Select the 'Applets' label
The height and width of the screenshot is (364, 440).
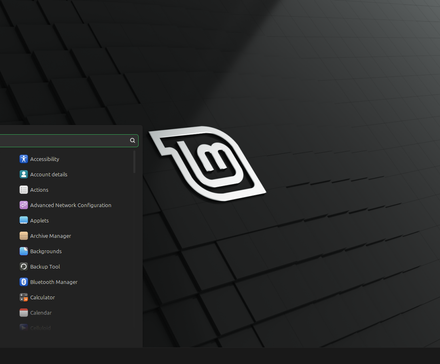pos(39,220)
